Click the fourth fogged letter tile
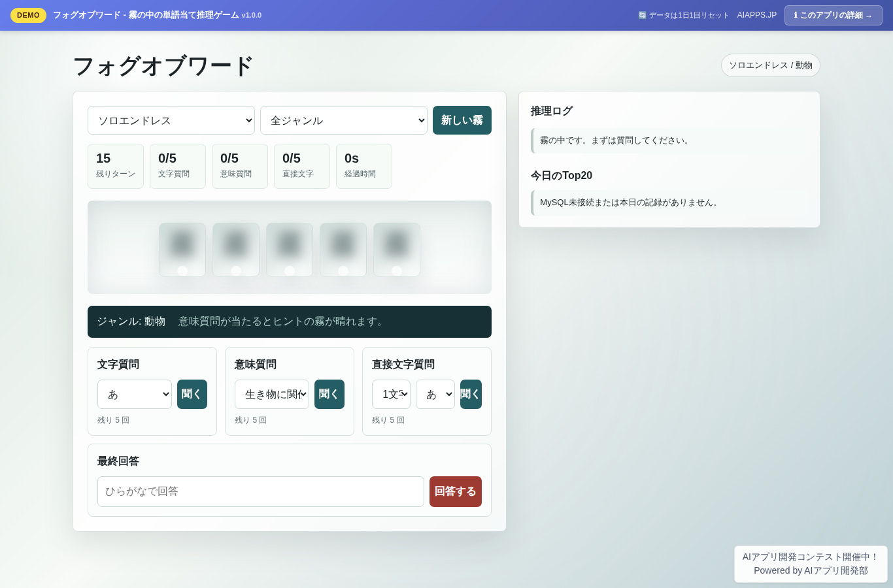 coord(343,250)
